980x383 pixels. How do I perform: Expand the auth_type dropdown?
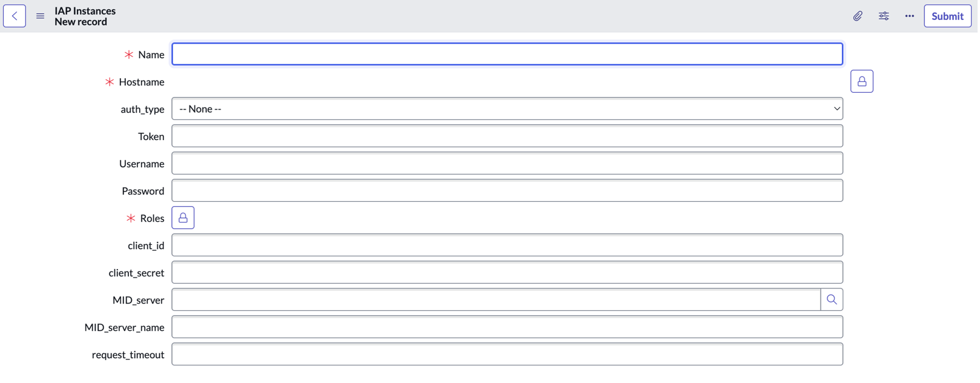coord(507,109)
